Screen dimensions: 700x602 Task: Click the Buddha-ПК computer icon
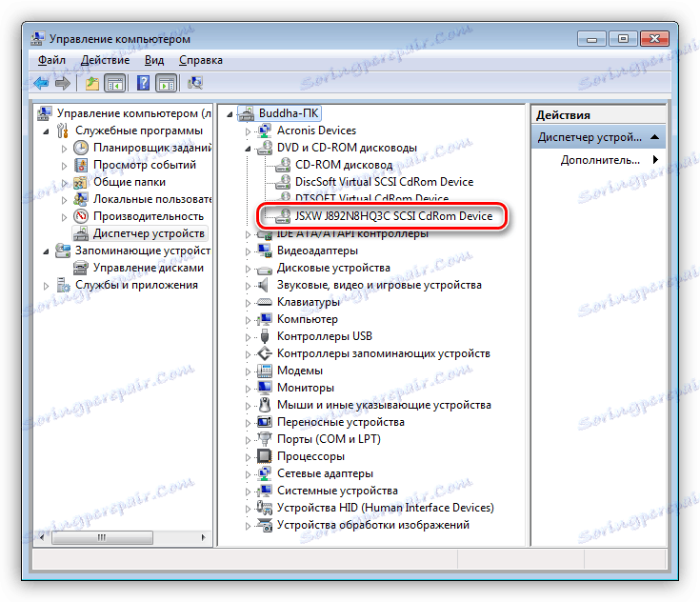pos(247,114)
